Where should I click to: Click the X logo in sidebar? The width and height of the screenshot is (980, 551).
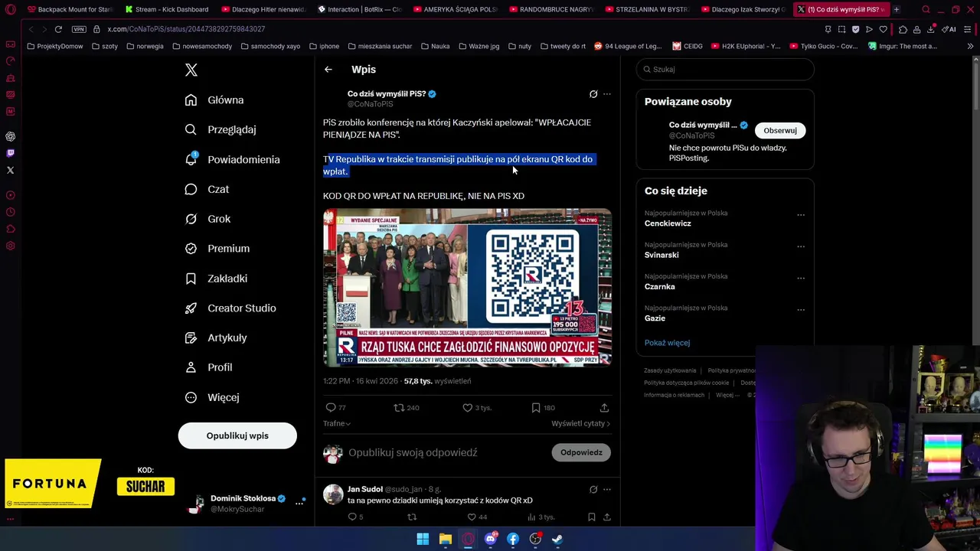(x=191, y=70)
